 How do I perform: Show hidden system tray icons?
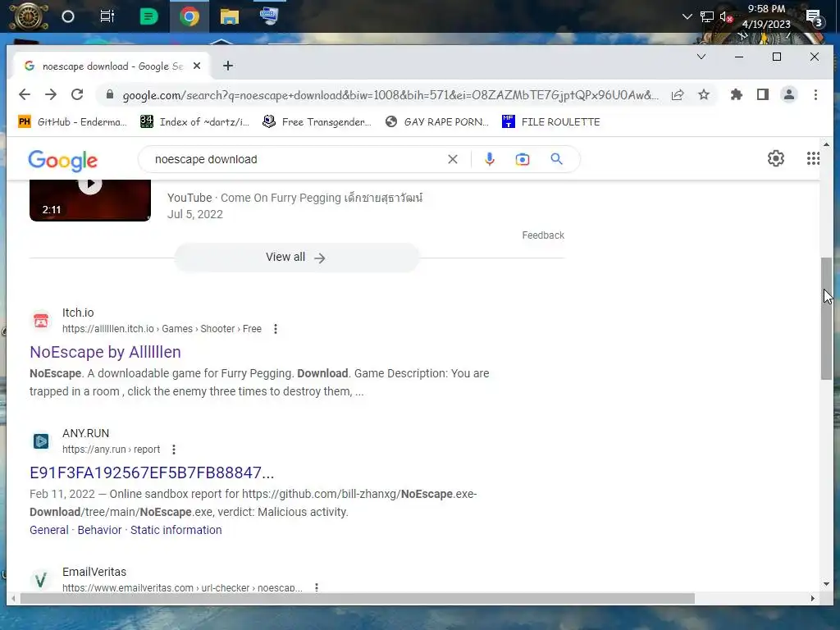[687, 16]
